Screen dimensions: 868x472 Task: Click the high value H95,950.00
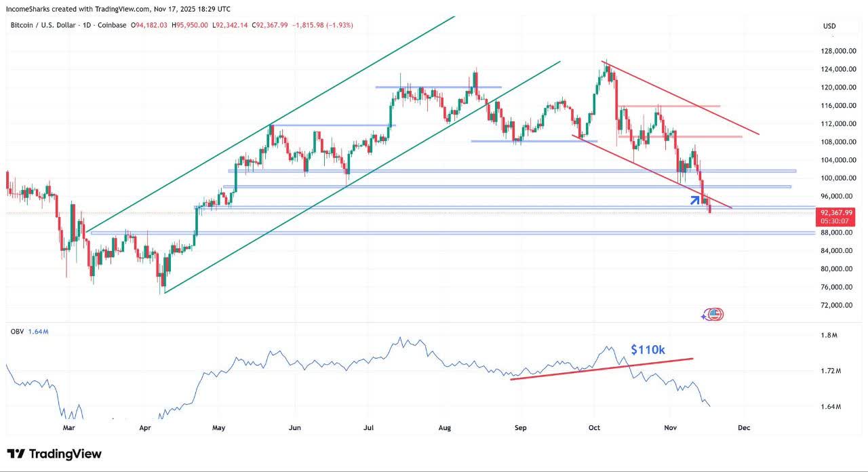pos(190,25)
